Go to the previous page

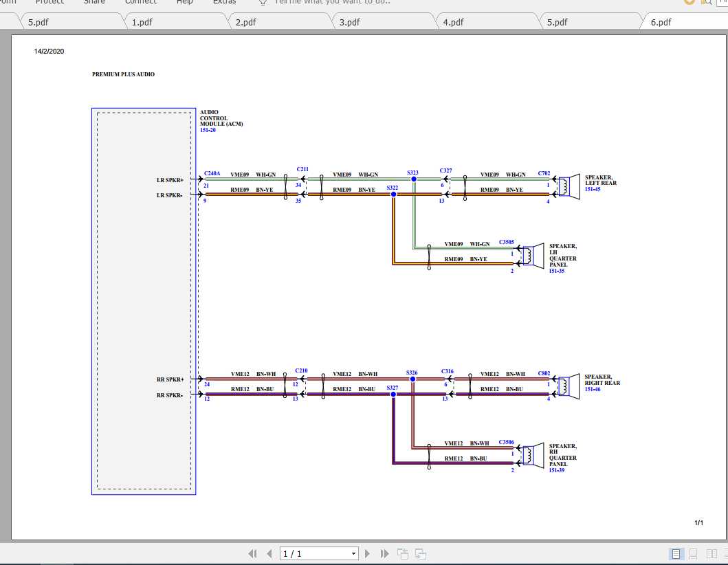point(269,553)
